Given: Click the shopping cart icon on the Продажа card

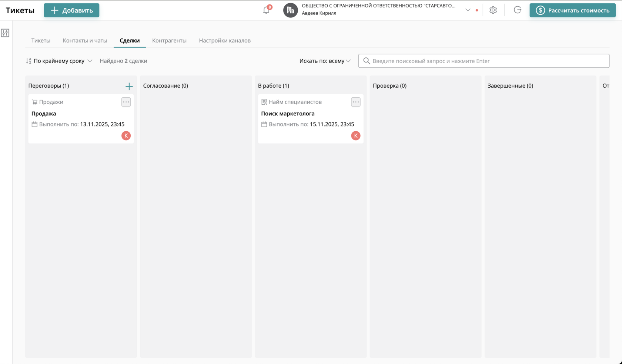Looking at the screenshot, I should (35, 102).
